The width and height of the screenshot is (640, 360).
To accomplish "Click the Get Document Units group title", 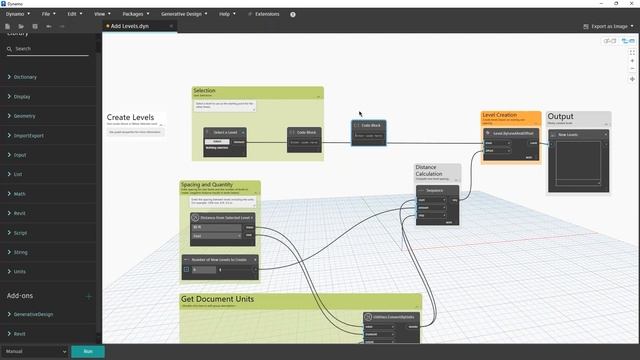I will pyautogui.click(x=217, y=299).
